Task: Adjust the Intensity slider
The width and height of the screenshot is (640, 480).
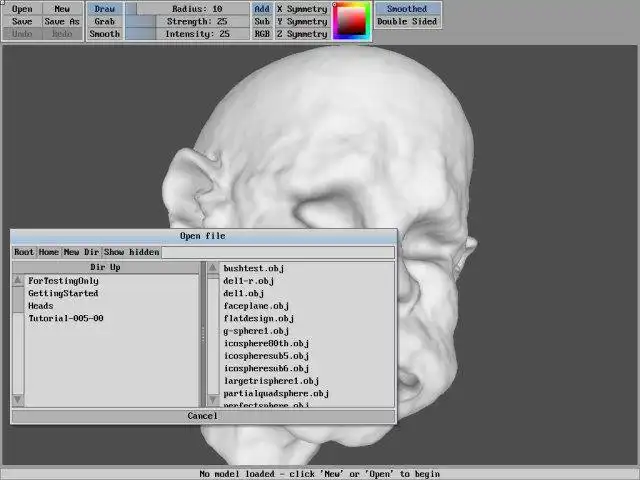Action: (x=187, y=34)
